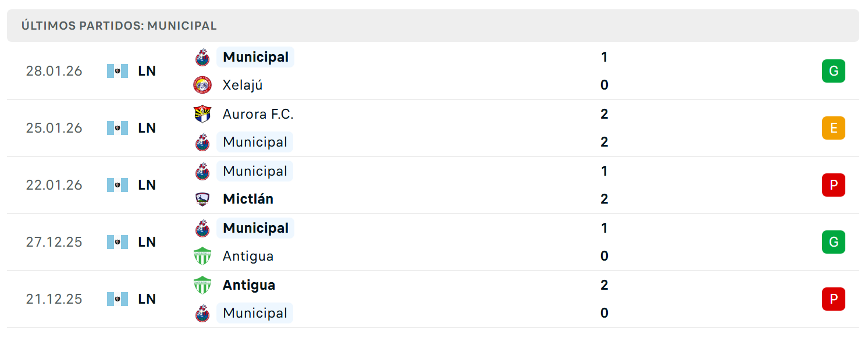Click orange E draw badge for Aurora match
Screen dimensions: 868x338
click(833, 128)
